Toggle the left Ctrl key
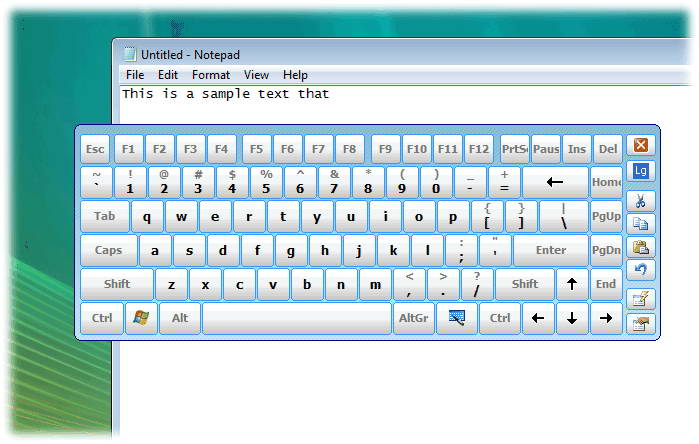 click(x=102, y=318)
